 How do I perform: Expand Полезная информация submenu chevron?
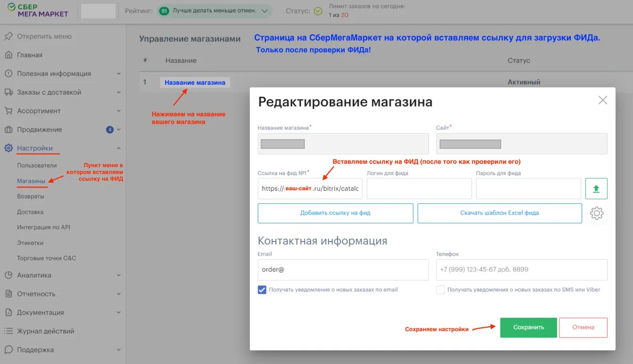[119, 73]
